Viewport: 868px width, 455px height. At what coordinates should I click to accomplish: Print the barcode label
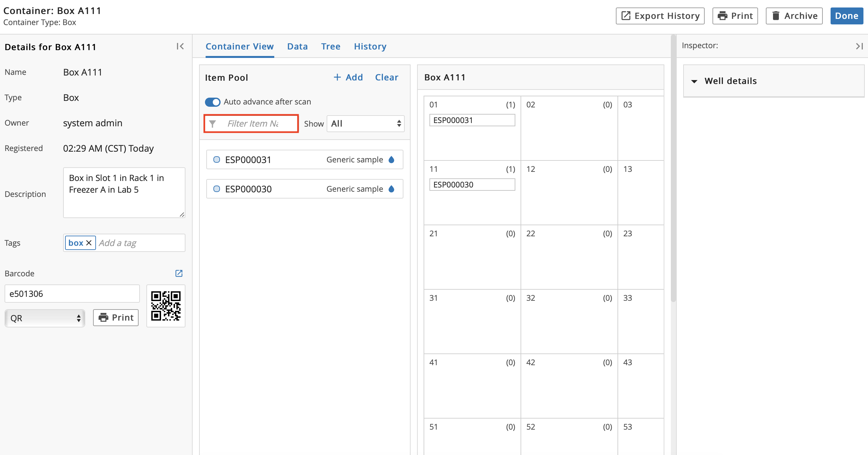point(115,317)
